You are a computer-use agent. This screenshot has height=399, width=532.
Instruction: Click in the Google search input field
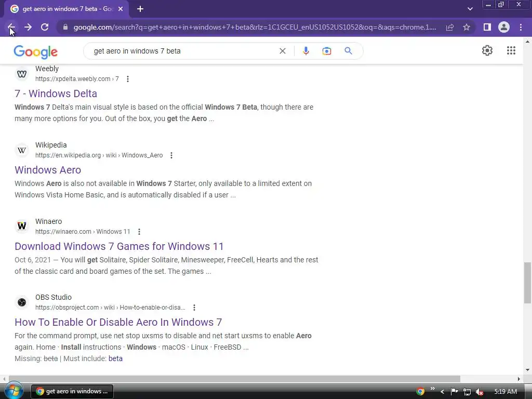[x=183, y=51]
